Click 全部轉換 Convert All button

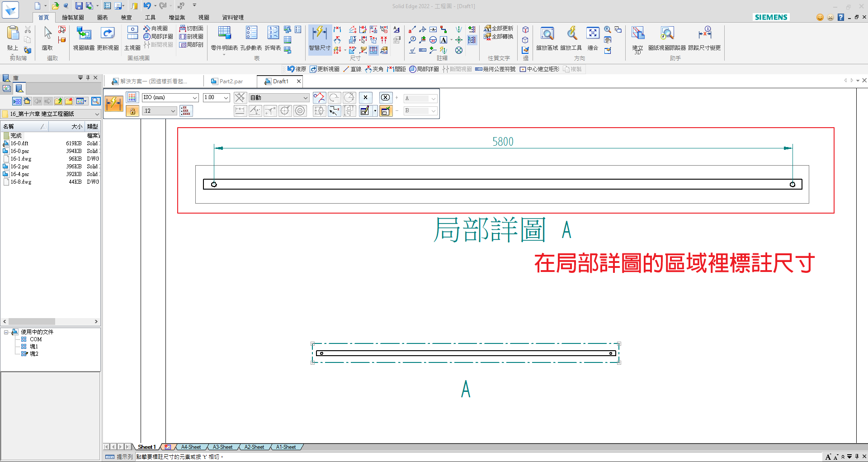[499, 36]
